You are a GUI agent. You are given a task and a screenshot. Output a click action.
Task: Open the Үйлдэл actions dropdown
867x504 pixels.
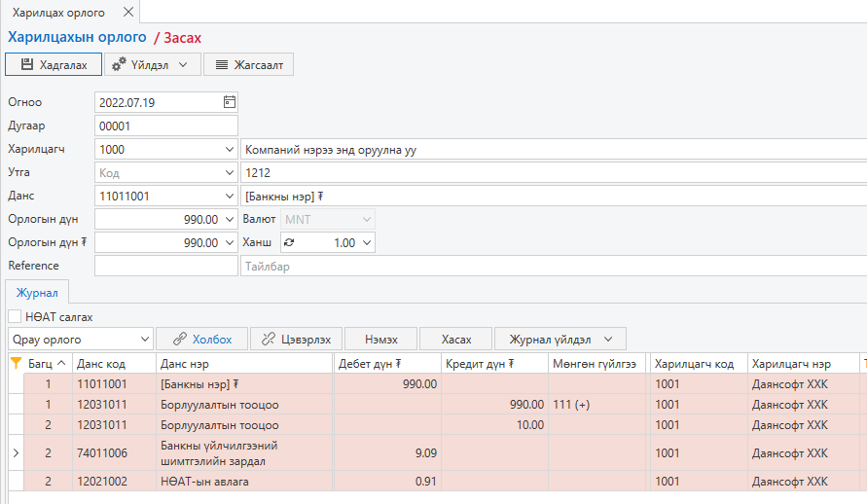[152, 64]
